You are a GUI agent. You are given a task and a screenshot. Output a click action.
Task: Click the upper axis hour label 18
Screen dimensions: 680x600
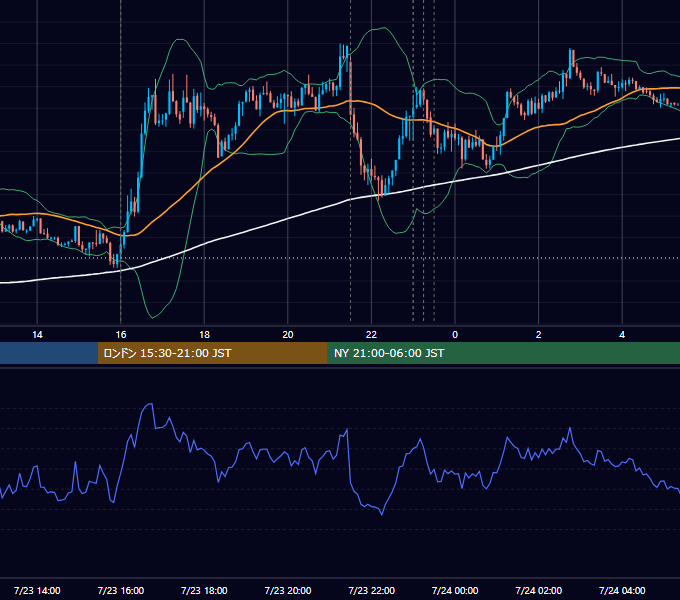coord(204,335)
